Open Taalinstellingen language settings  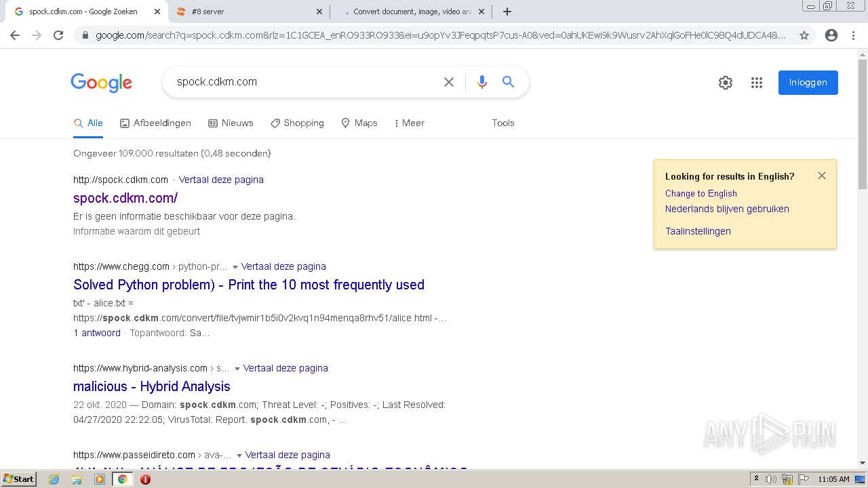tap(698, 231)
